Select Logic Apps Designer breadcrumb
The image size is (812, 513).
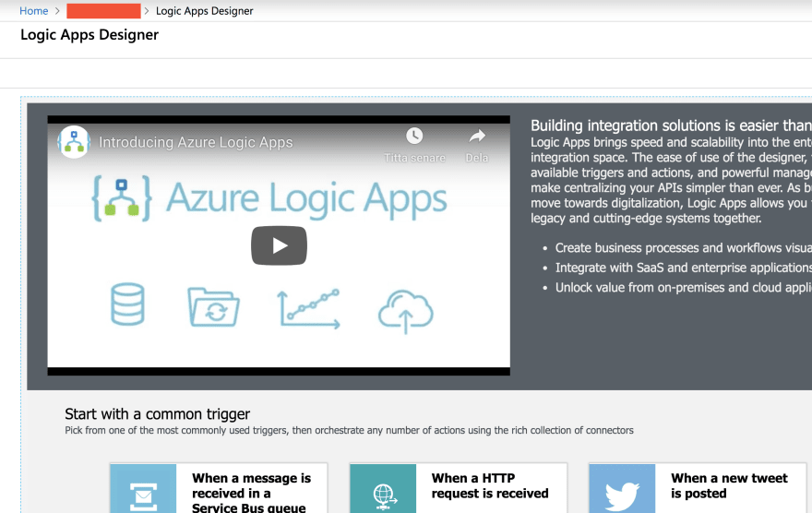204,11
